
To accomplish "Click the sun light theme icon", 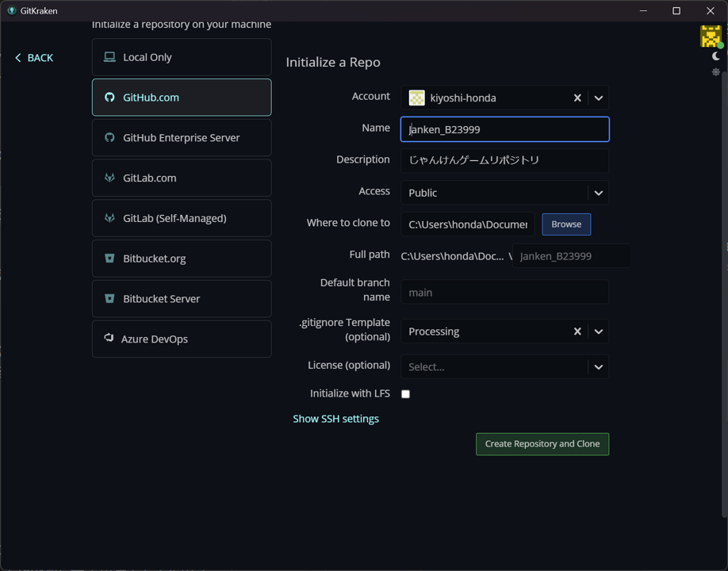I will [x=716, y=72].
